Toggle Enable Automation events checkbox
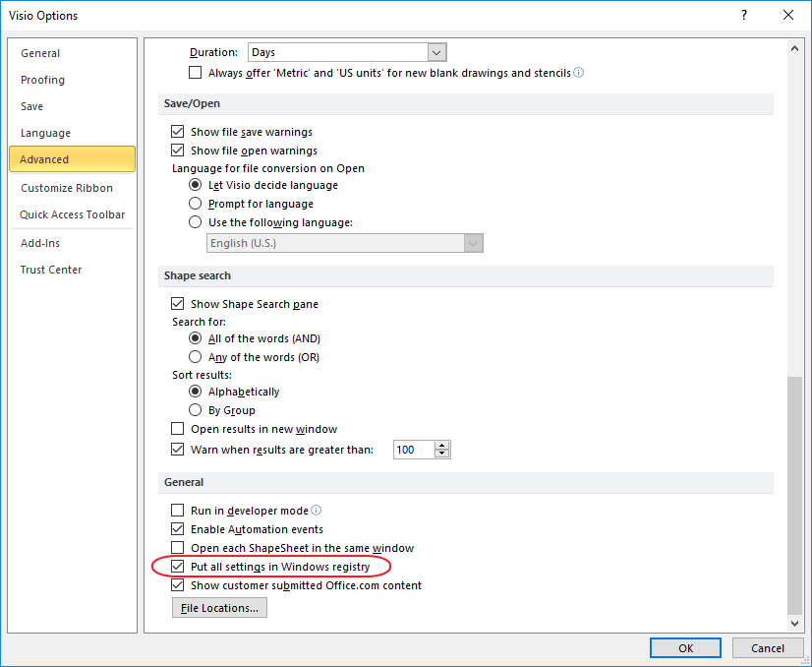 [x=178, y=529]
